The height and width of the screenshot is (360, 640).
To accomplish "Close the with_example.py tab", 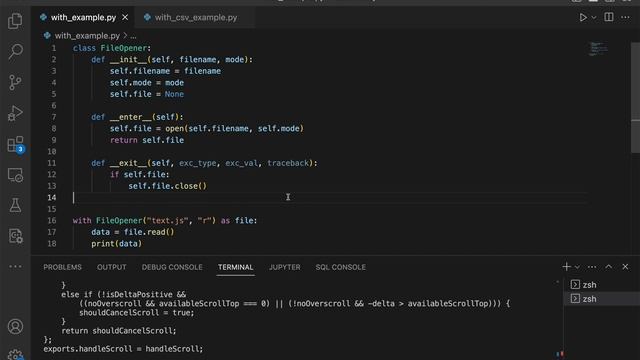I will click(125, 18).
